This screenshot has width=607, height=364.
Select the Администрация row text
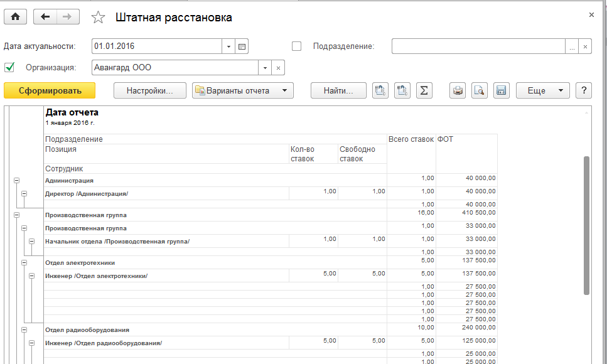point(69,181)
